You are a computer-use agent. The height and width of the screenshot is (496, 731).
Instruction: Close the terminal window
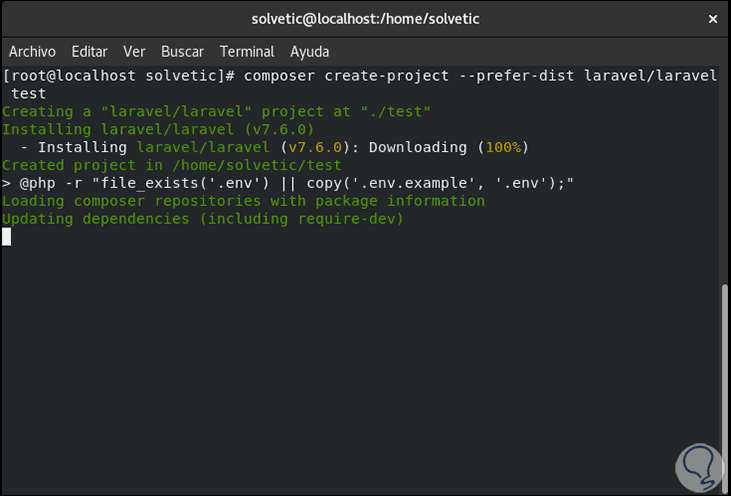click(712, 19)
